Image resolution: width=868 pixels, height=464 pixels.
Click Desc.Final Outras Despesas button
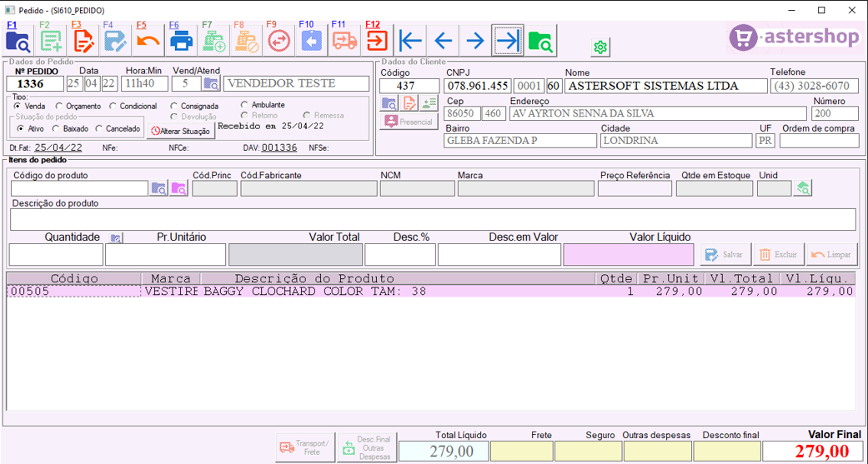367,447
